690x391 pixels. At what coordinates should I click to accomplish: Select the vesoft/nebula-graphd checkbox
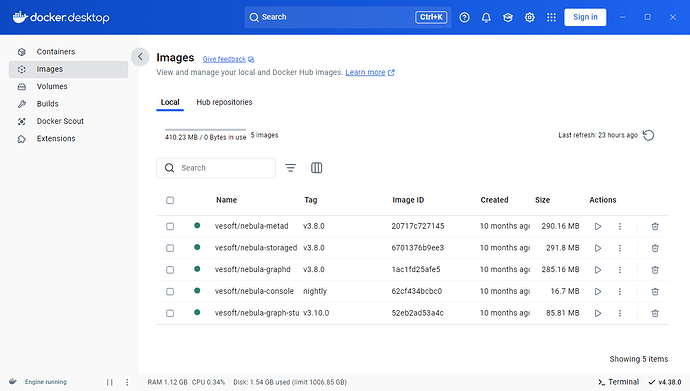click(170, 270)
